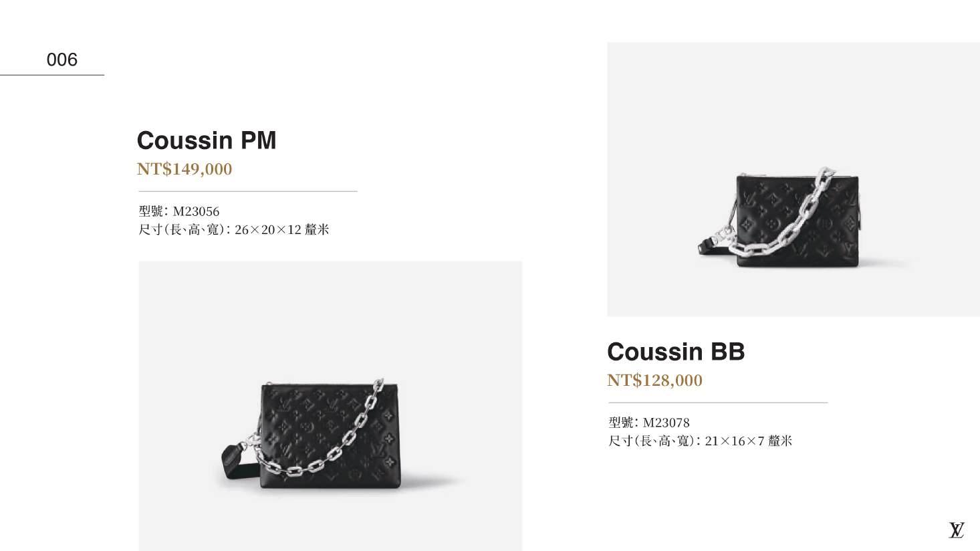
Task: Click the line beneath page number 006
Action: coord(52,75)
